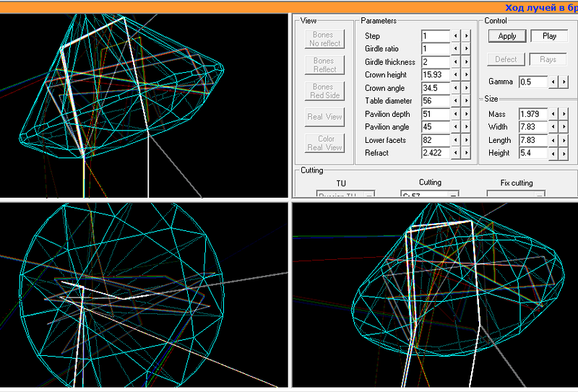Increase Refract value with right arrow
The height and width of the screenshot is (392, 578).
click(467, 152)
